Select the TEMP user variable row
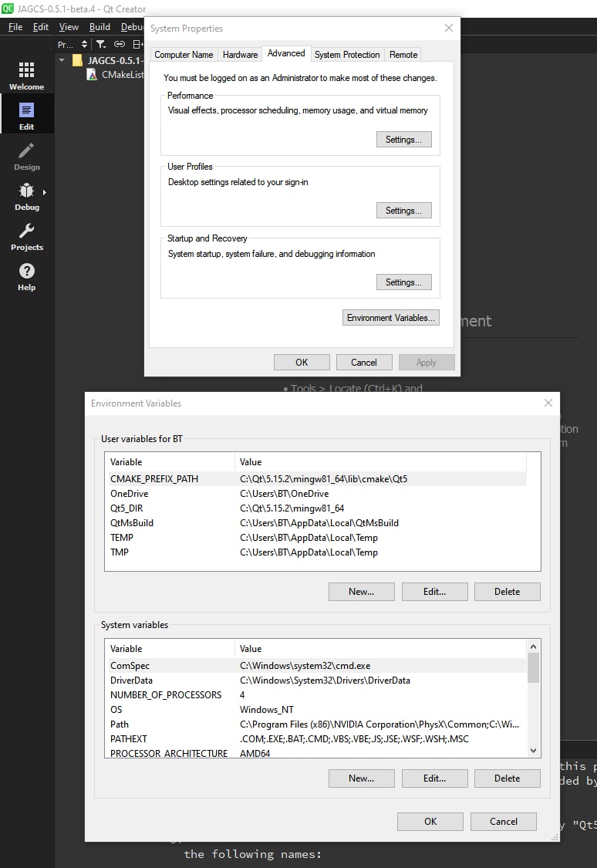The width and height of the screenshot is (597, 868). 315,538
